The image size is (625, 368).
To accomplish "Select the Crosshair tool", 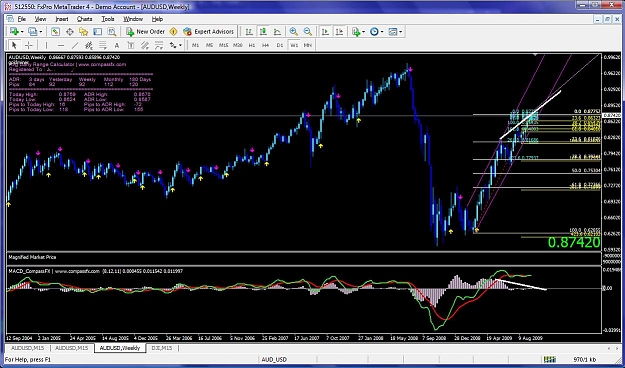I will click(28, 45).
